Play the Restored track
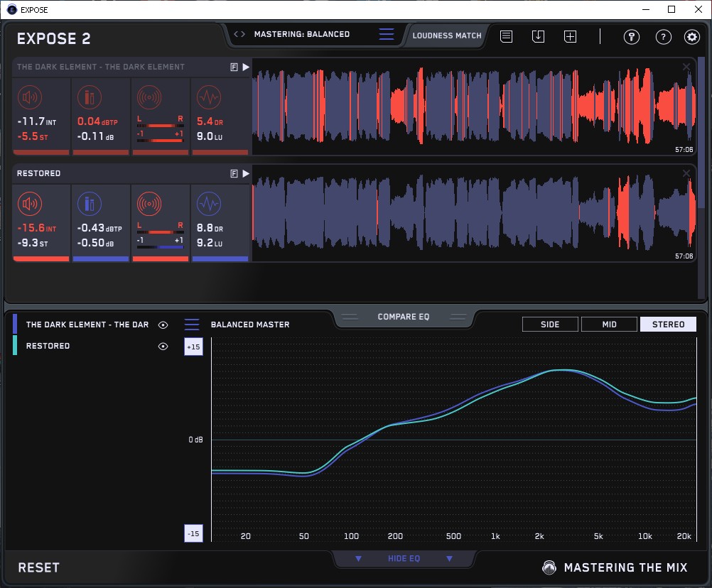Screen dimensions: 712x588 coord(246,173)
